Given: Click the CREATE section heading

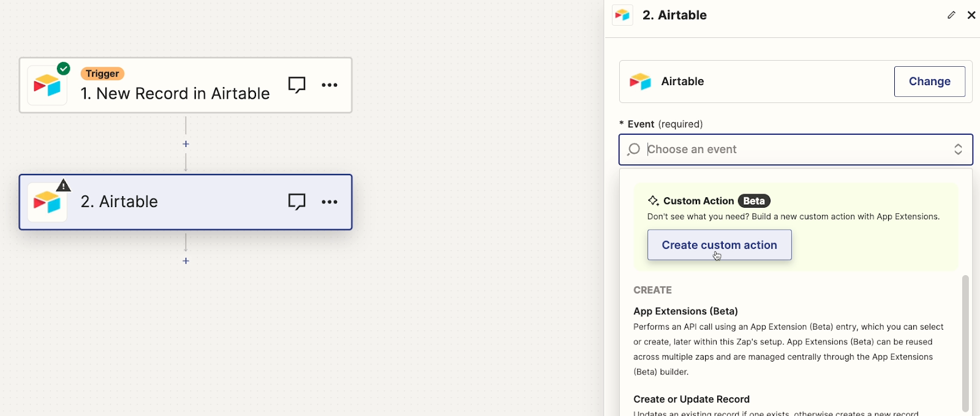Looking at the screenshot, I should (652, 290).
